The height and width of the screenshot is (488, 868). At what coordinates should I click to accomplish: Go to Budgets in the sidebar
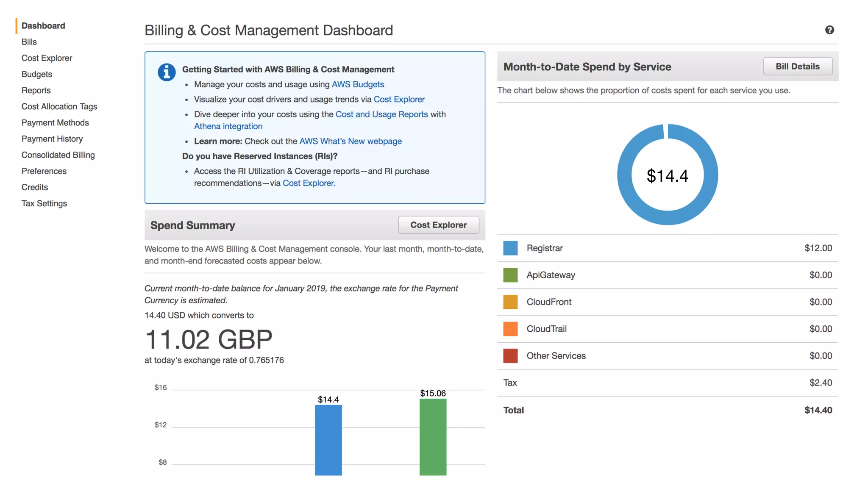[37, 74]
